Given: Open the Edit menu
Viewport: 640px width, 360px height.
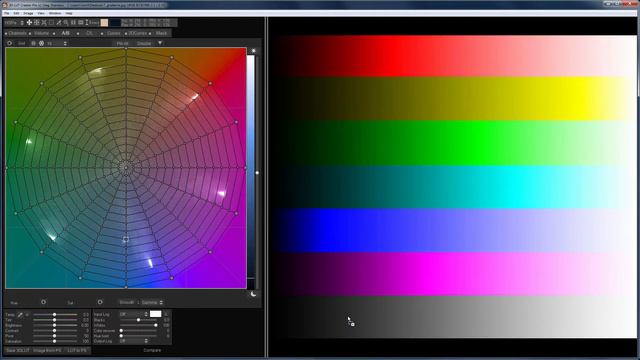Looking at the screenshot, I should [x=16, y=13].
